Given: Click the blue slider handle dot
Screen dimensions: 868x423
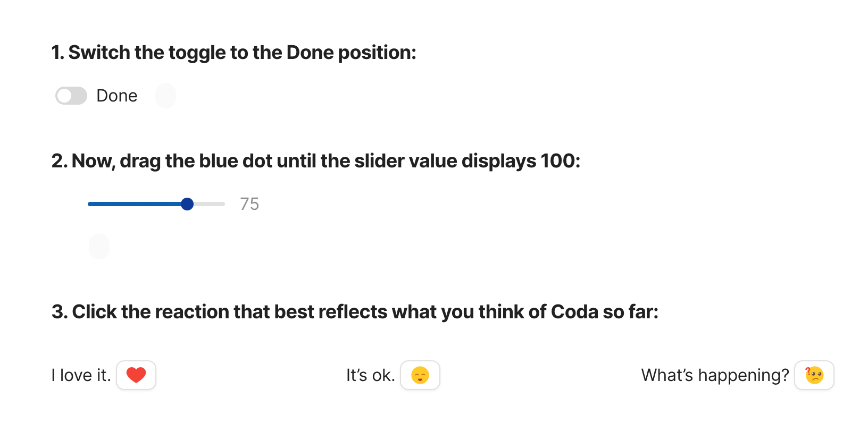Looking at the screenshot, I should coord(187,204).
